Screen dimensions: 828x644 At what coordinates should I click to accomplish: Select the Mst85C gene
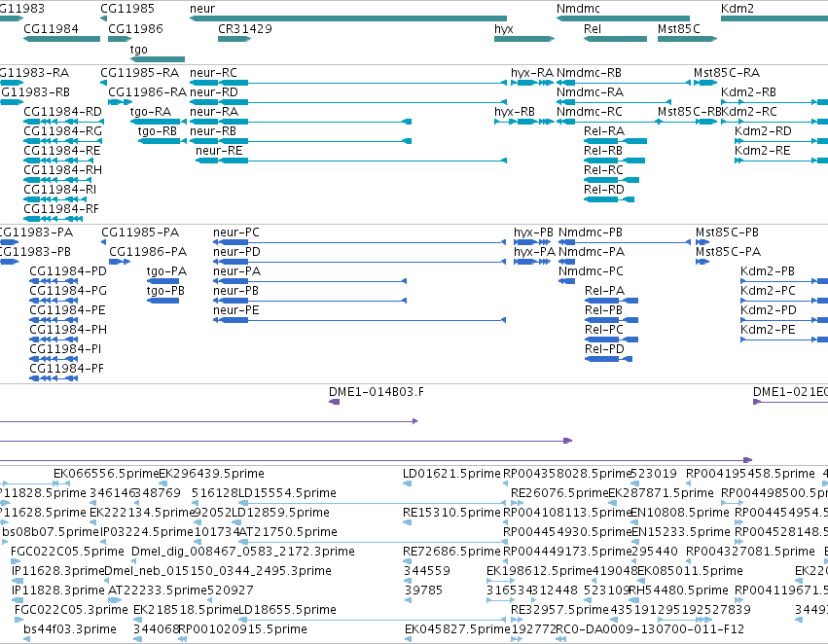pyautogui.click(x=688, y=39)
